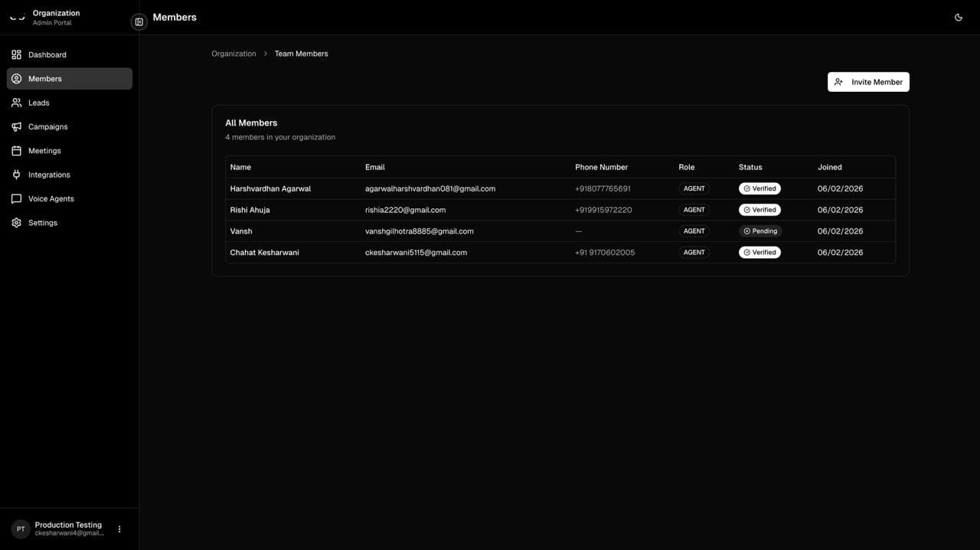Click the Leads people icon

pyautogui.click(x=16, y=103)
